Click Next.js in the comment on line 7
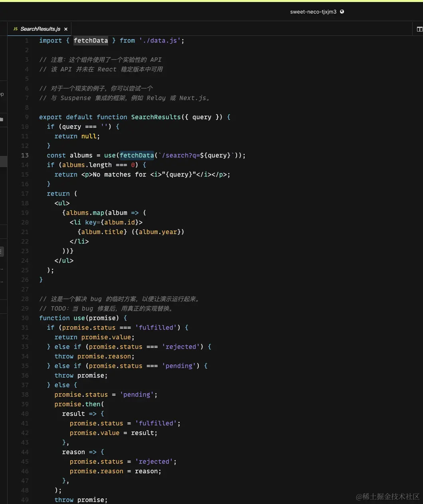Screen dimensions: 423x504 [x=193, y=98]
